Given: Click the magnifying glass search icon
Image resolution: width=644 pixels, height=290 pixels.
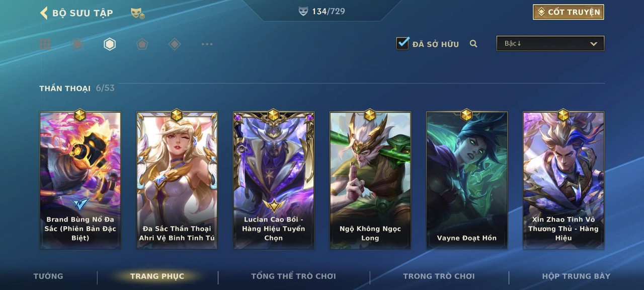Looking at the screenshot, I should click(x=473, y=44).
